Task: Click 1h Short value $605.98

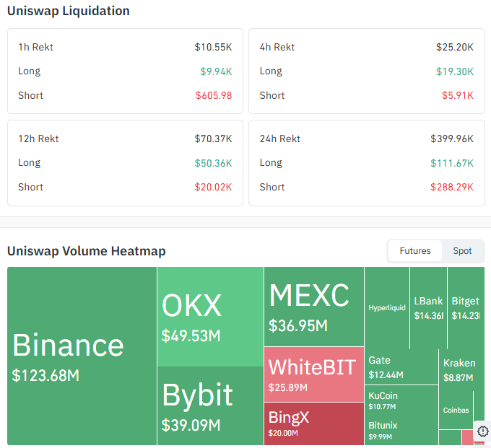Action: coord(214,95)
